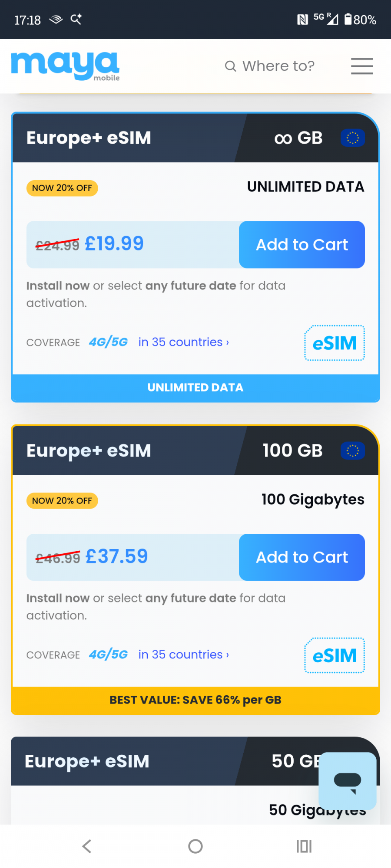391x868 pixels.
Task: Click the search magnifier icon
Action: [x=230, y=66]
